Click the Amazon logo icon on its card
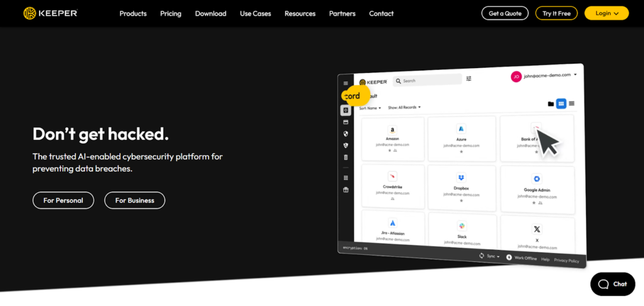The width and height of the screenshot is (644, 306). (392, 130)
